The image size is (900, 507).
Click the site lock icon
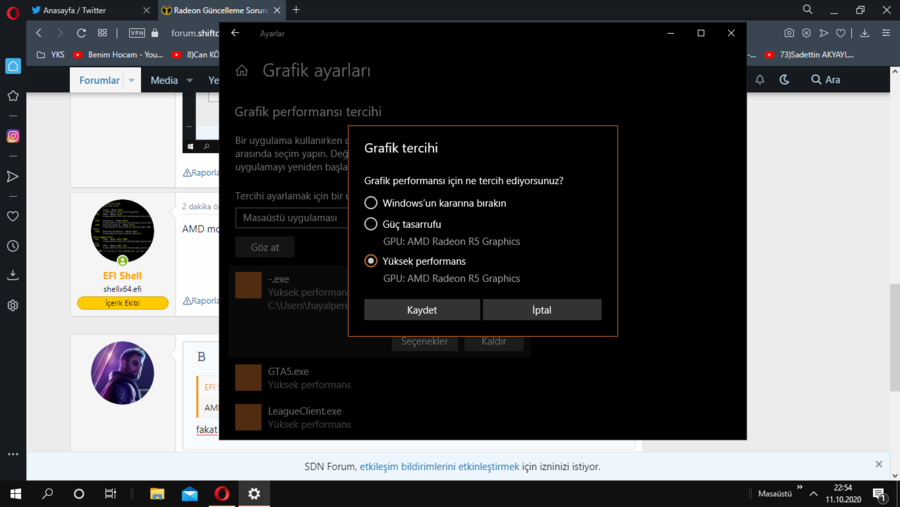click(154, 33)
